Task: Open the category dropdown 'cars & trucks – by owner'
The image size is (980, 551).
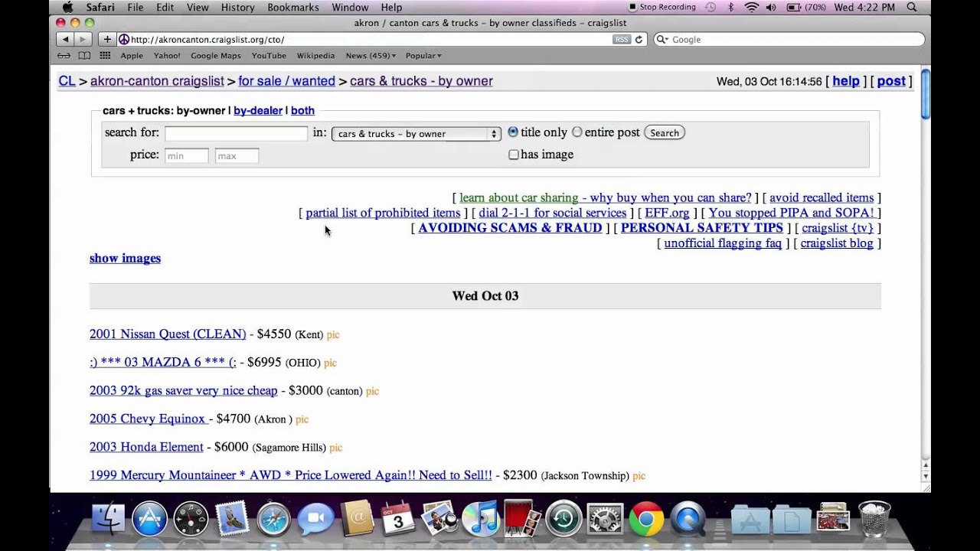Action: click(416, 134)
